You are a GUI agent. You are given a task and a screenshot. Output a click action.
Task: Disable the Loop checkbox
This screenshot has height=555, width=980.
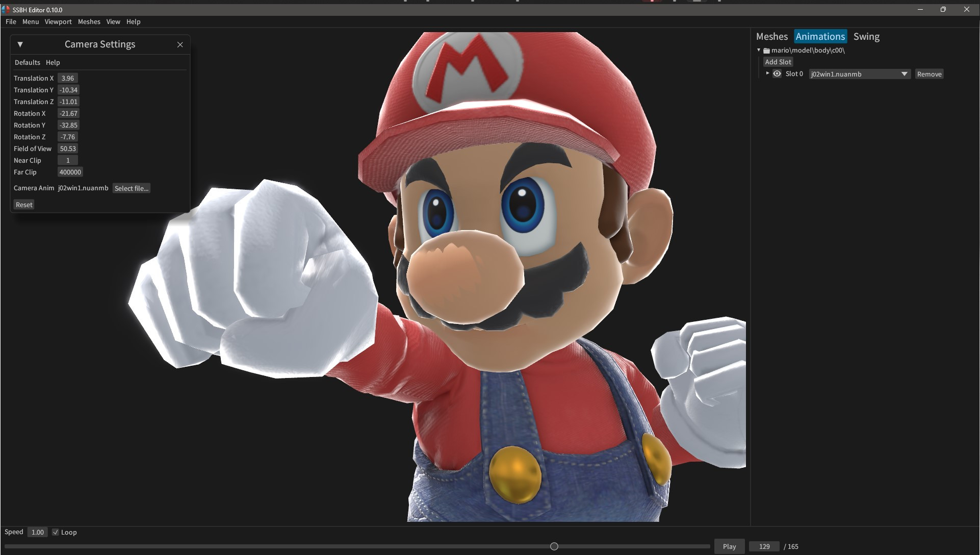(x=56, y=532)
